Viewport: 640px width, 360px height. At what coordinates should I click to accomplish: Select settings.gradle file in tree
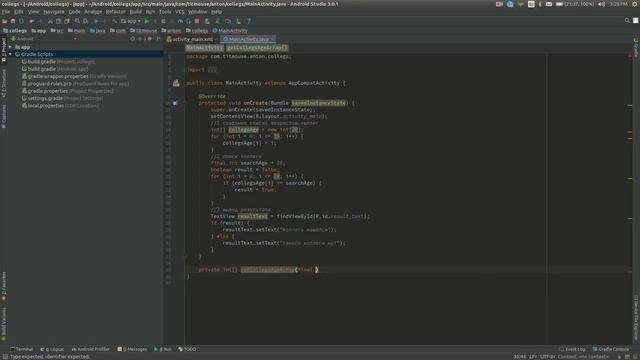pos(62,99)
